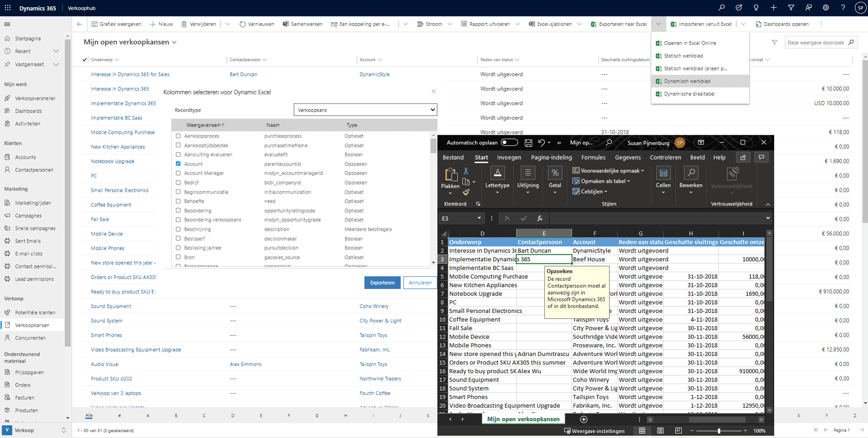Image resolution: width=868 pixels, height=438 pixels.
Task: Open the Excel Name Box dropdown showing E3
Action: coord(479,219)
